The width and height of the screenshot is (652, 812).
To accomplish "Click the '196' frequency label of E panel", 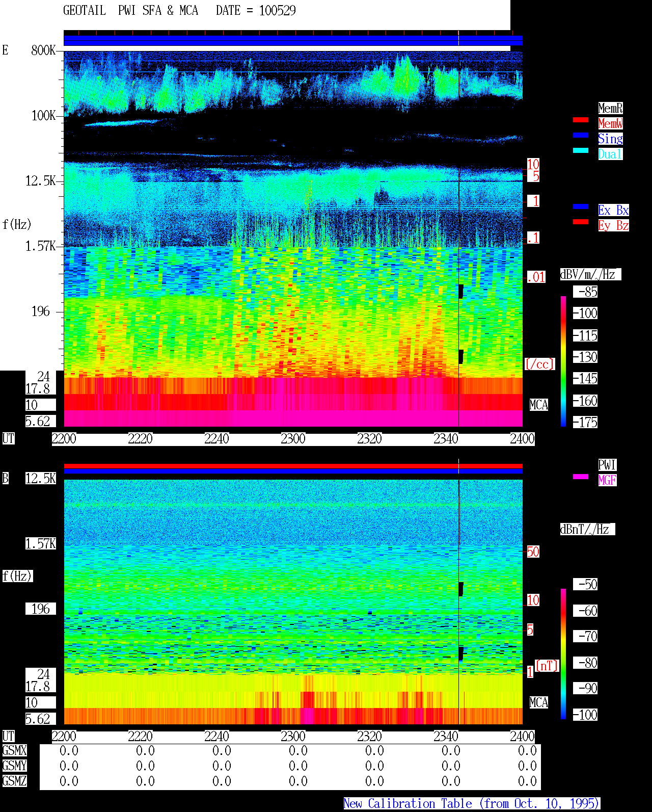I will 41,311.
